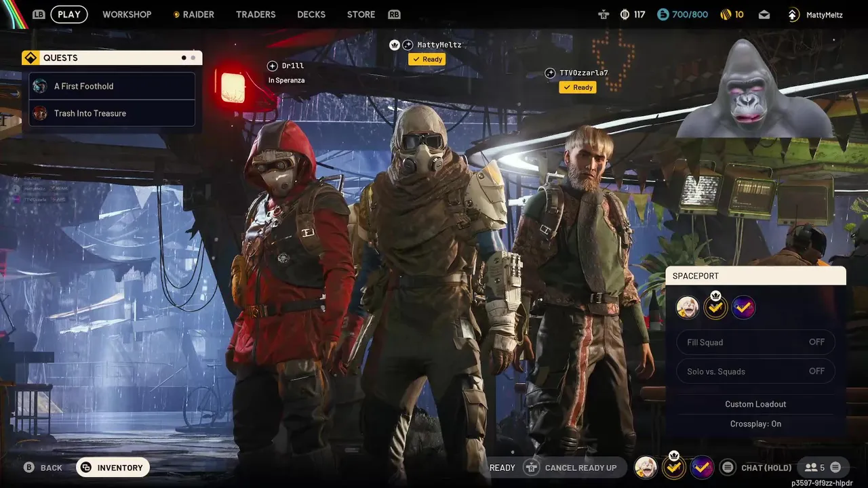Click the Drill player name

[x=293, y=66]
